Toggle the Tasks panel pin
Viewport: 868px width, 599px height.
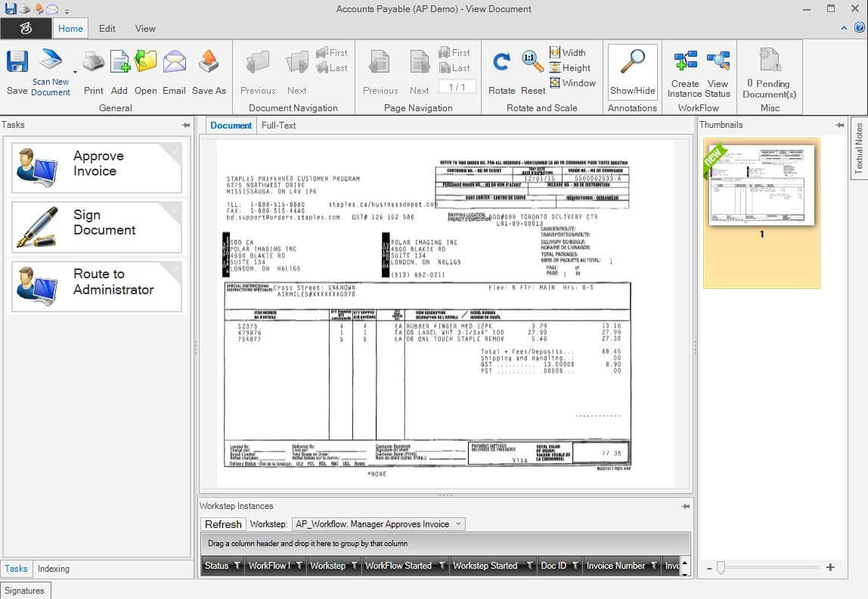tap(185, 125)
